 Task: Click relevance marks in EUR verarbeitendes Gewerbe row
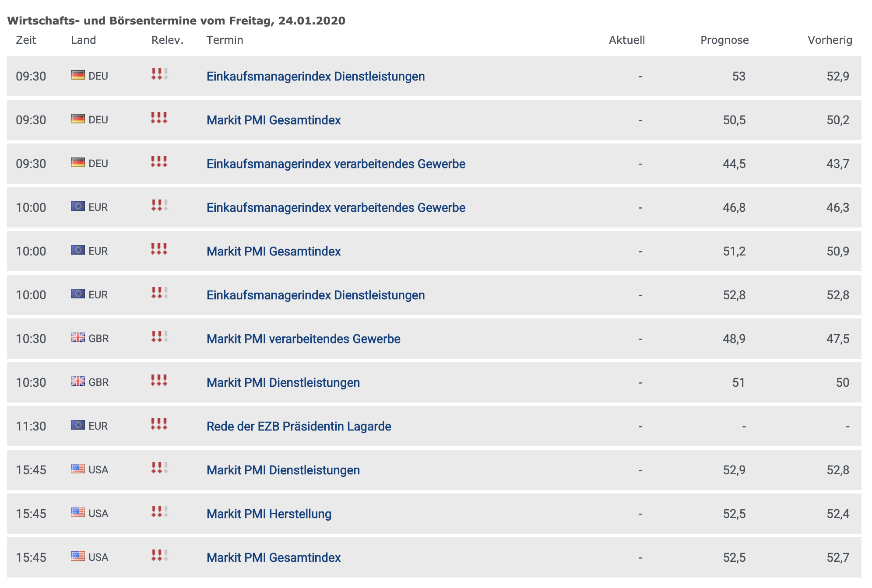(x=160, y=205)
